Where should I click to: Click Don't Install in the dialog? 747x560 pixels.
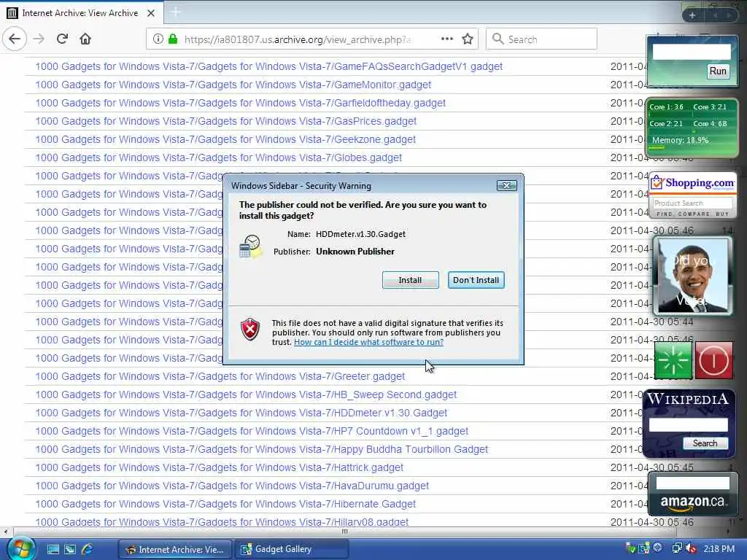coord(476,280)
